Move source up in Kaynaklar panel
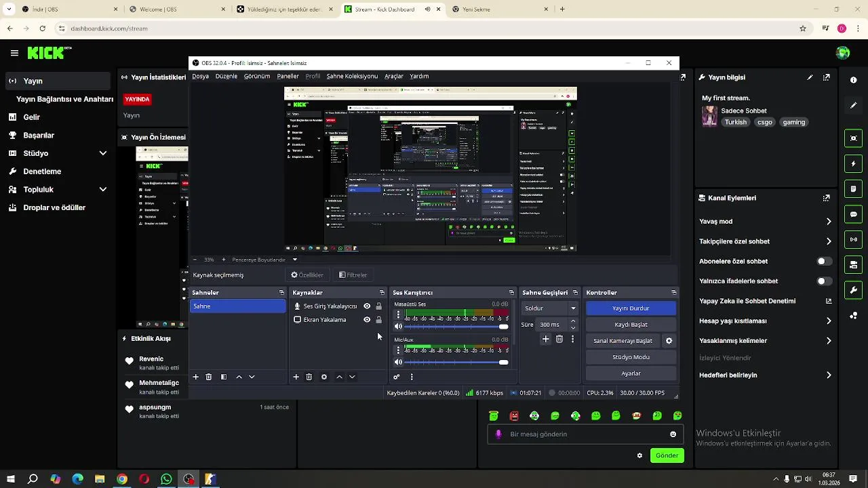Viewport: 868px width, 488px height. tap(339, 377)
